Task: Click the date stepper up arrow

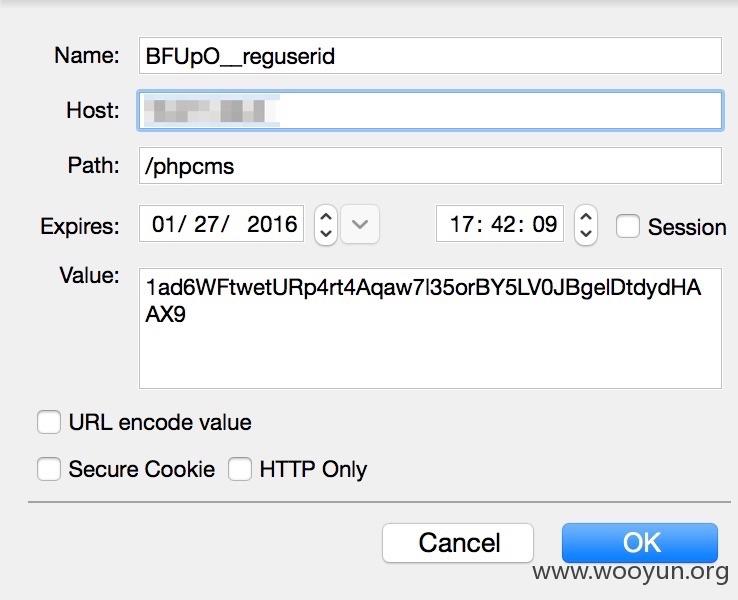Action: [326, 216]
